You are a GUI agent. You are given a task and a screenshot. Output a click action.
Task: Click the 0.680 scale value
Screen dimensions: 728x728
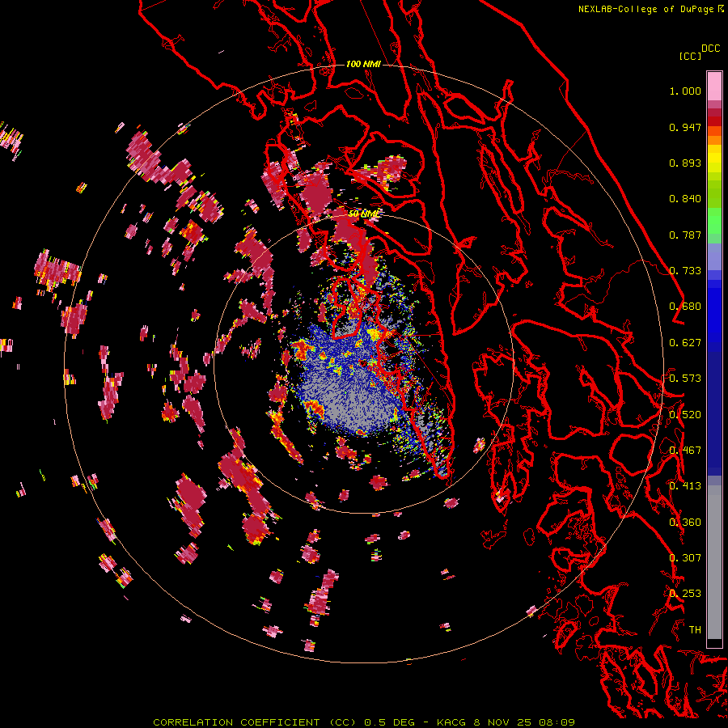coord(685,307)
